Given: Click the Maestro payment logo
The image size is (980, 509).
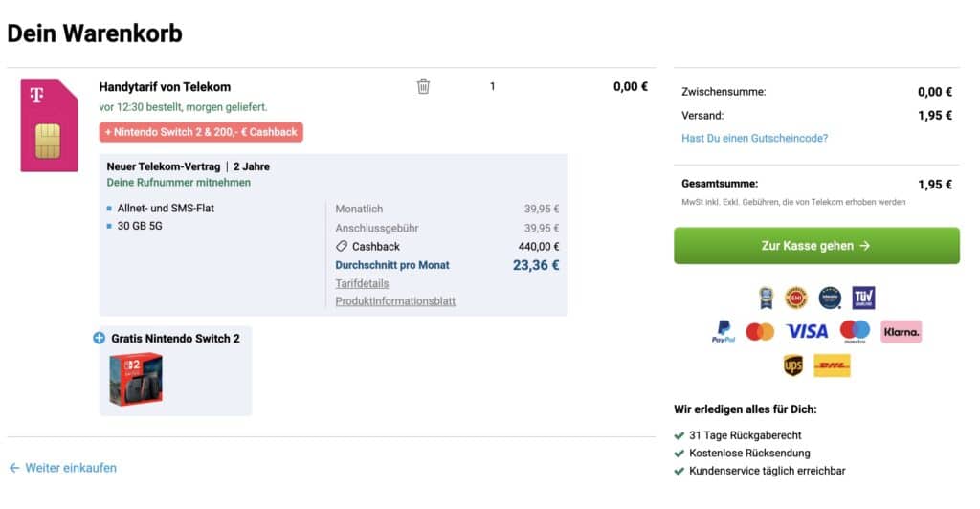Looking at the screenshot, I should pyautogui.click(x=855, y=331).
